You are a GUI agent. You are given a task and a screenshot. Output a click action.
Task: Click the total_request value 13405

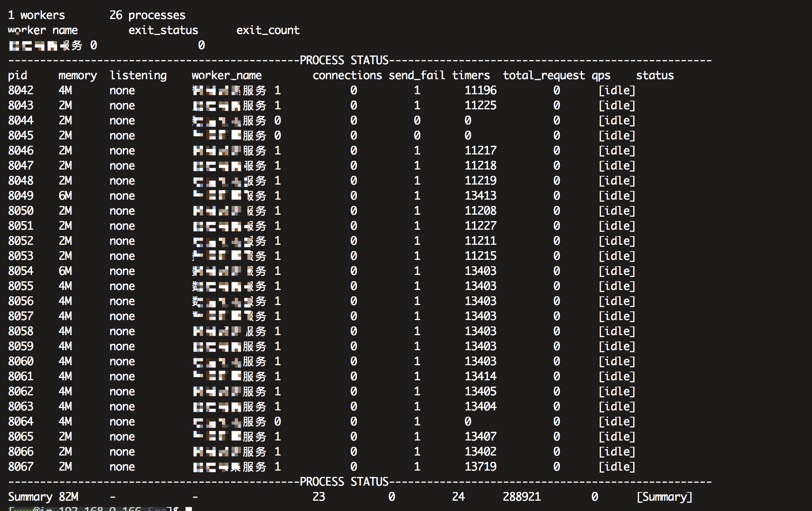coord(481,391)
